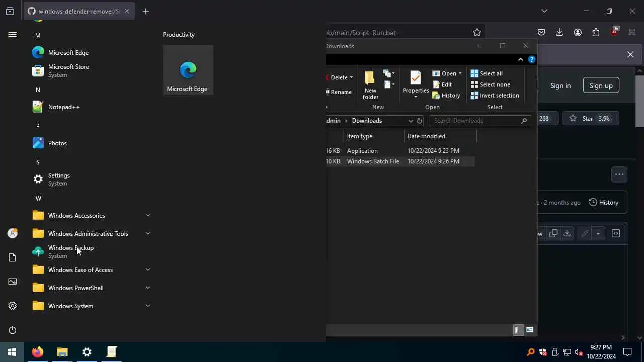Click the muted volume icon in system tray
The height and width of the screenshot is (362, 644).
pyautogui.click(x=579, y=352)
